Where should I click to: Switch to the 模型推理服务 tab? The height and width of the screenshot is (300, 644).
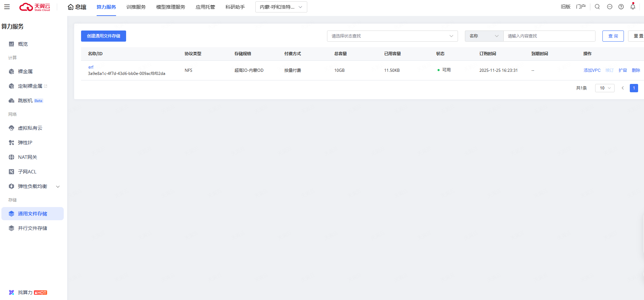pyautogui.click(x=170, y=7)
